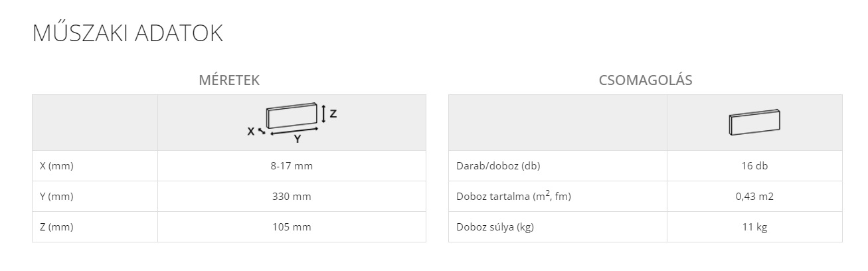
Task: Select the 0,43 m2 value
Action: point(754,197)
